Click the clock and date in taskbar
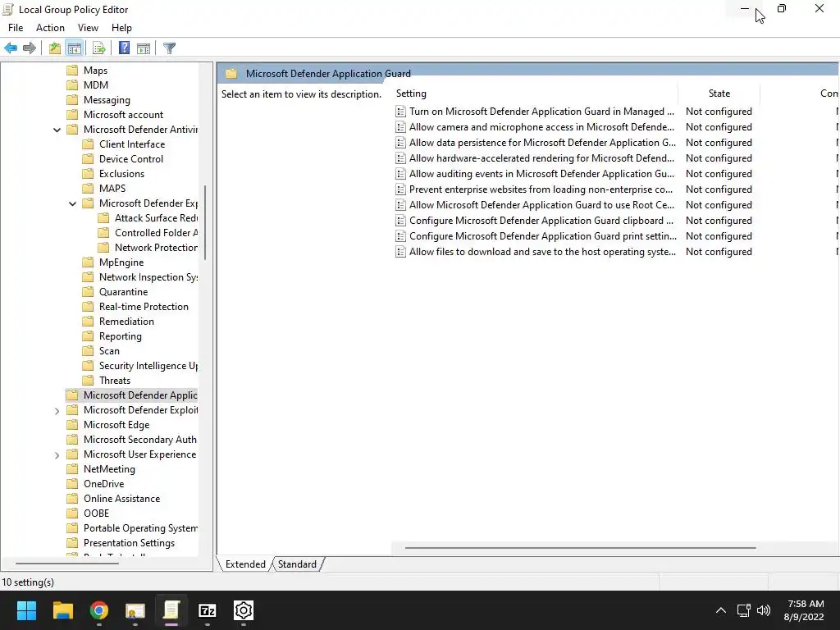Screen dimensions: 840x630 (805, 610)
